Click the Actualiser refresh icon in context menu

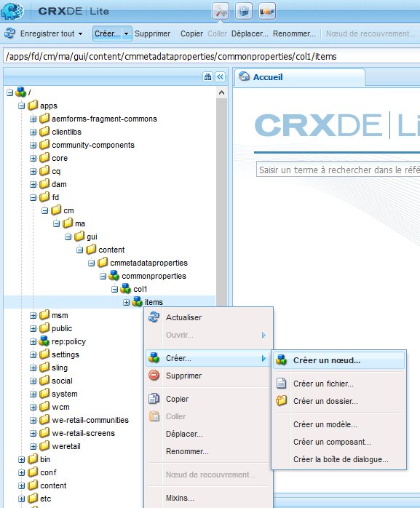(x=154, y=317)
